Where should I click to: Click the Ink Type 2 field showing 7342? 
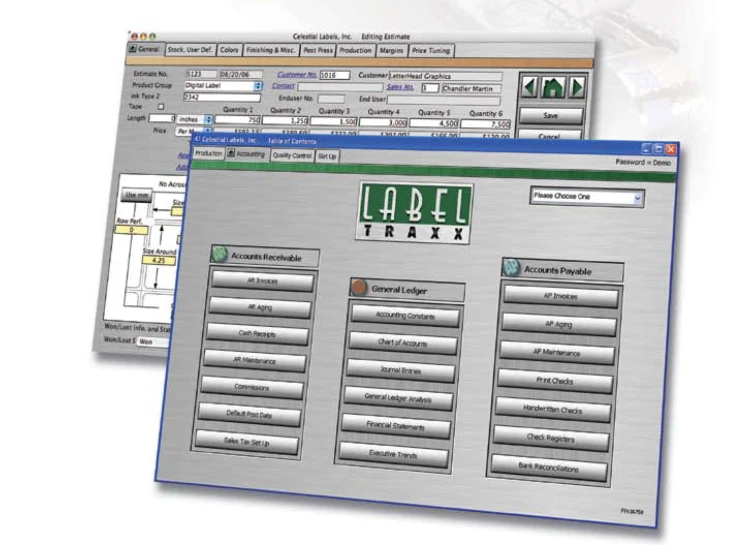click(222, 97)
